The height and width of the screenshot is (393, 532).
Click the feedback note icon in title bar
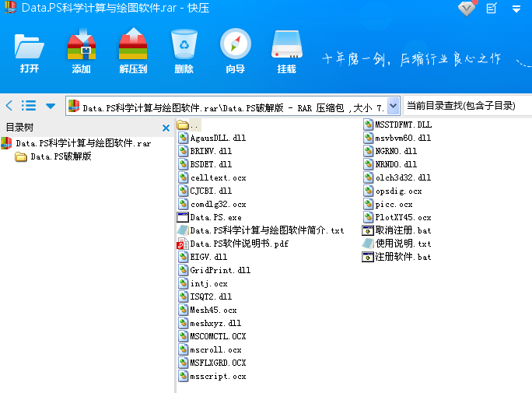pyautogui.click(x=492, y=8)
